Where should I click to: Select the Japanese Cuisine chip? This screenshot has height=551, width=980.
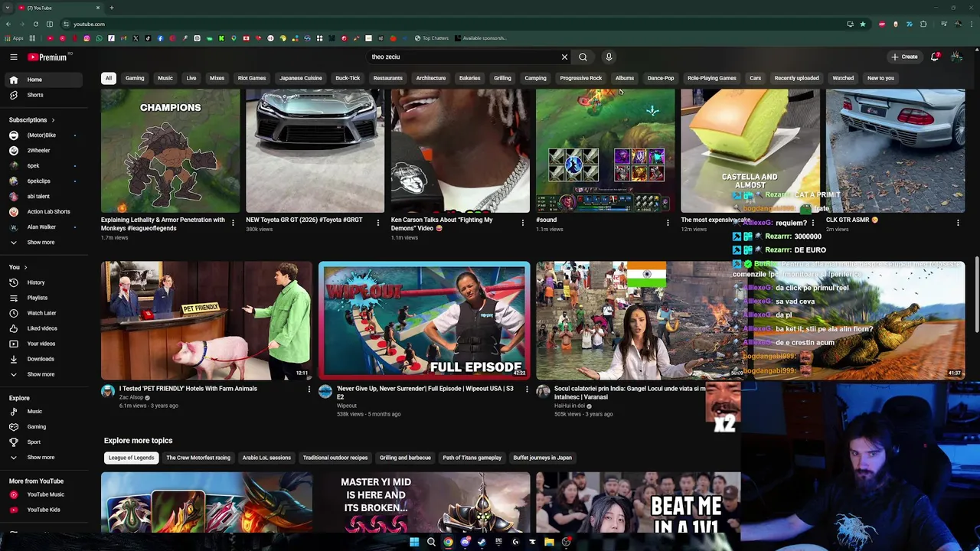[x=301, y=78]
